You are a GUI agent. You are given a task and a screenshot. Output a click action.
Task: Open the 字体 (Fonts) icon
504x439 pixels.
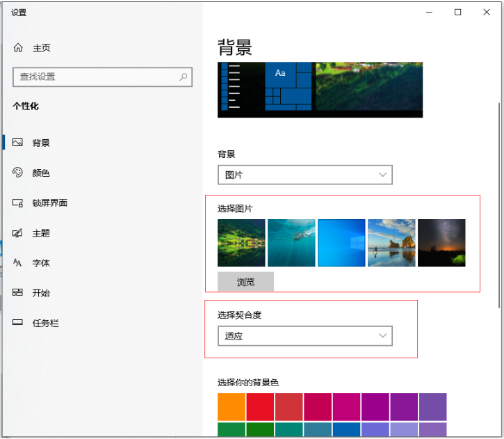18,263
